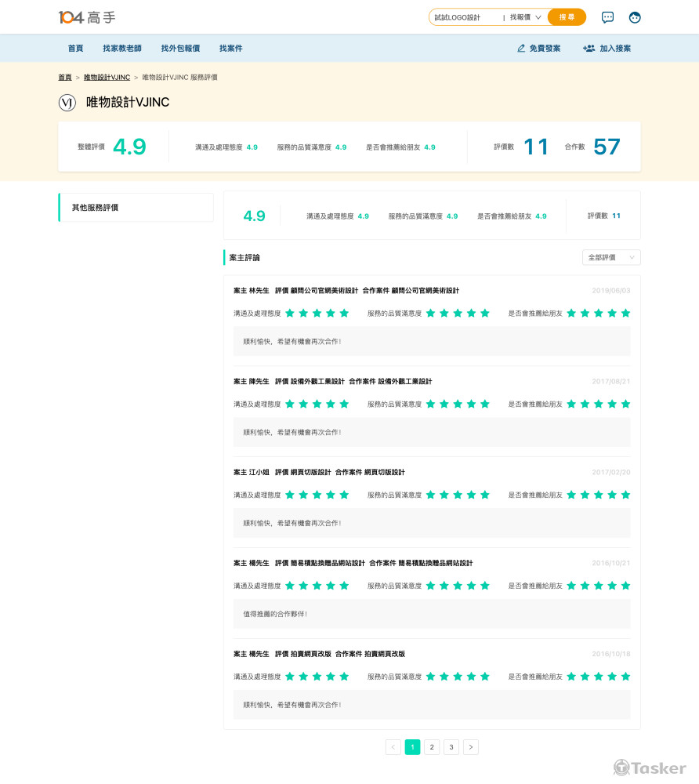Click the 104 高手 logo
The image size is (699, 784).
pyautogui.click(x=87, y=17)
